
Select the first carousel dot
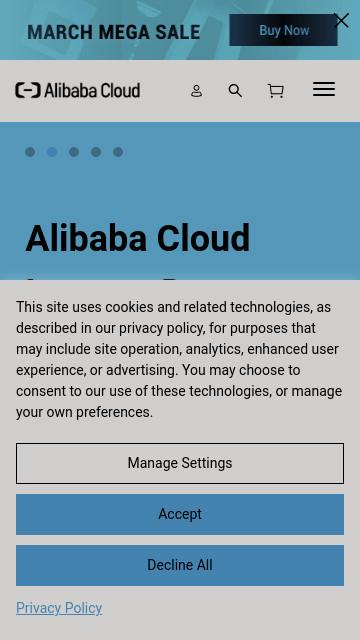point(30,152)
